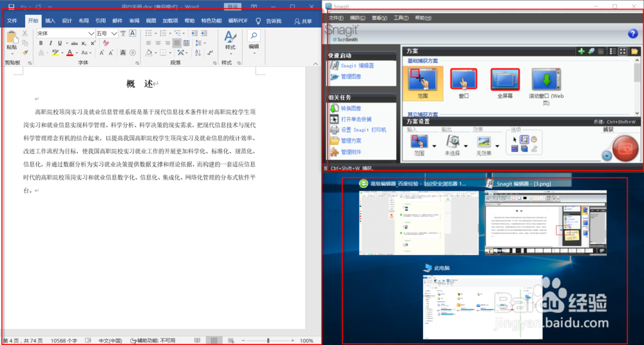Switch to the 福昕PDF ribbon tab
Viewport: 644px width, 345px height.
[238, 21]
